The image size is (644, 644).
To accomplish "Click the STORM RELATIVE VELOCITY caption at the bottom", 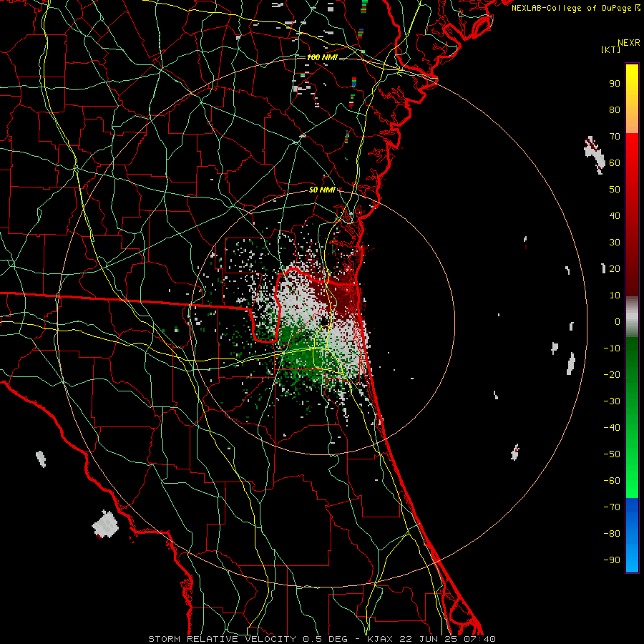I will pos(222,639).
